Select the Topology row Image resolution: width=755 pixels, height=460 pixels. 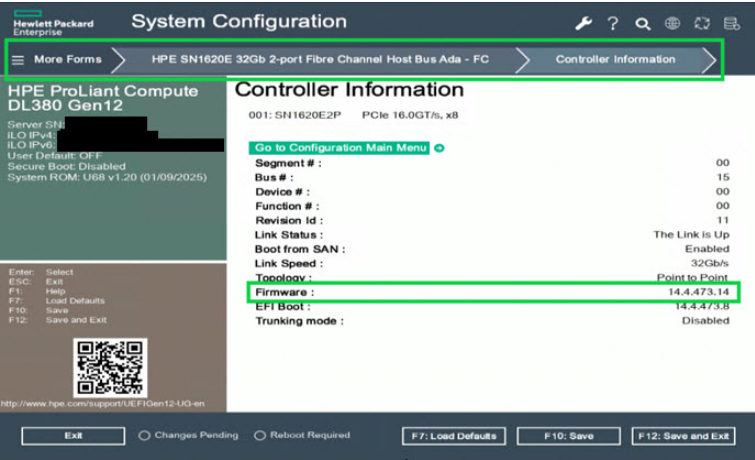click(x=492, y=277)
